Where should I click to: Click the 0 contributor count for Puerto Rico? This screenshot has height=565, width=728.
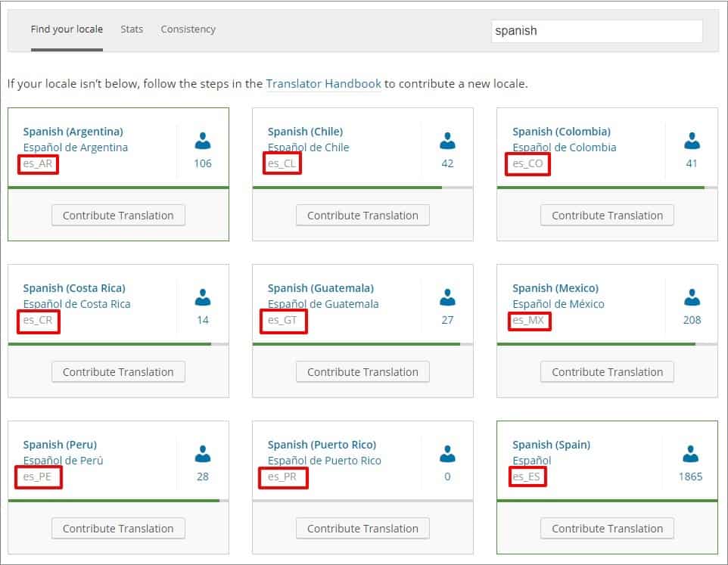447,477
